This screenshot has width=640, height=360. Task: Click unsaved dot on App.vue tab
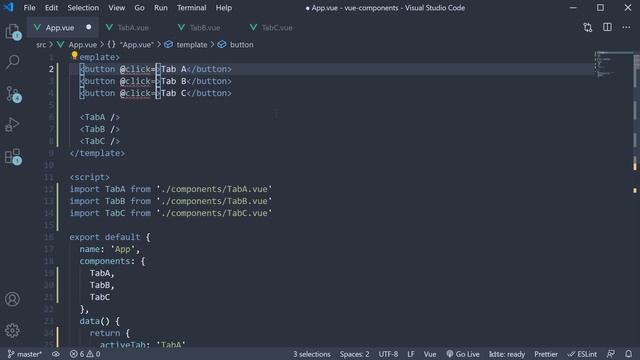89,27
